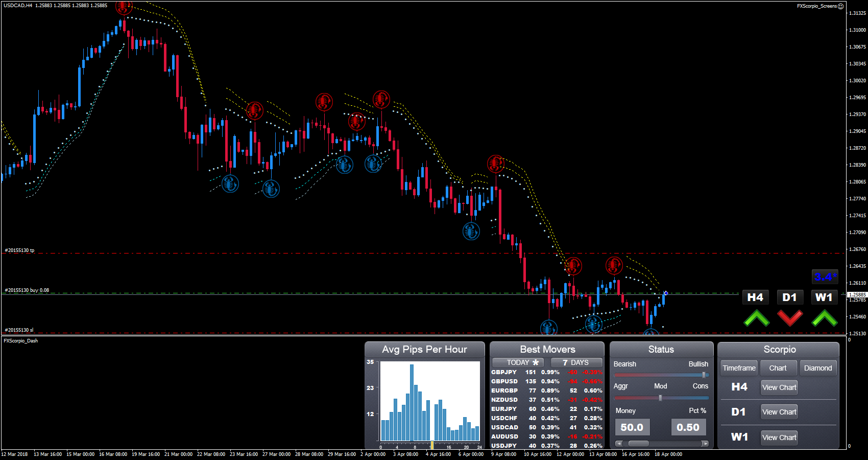Select the Timeframe tab in Scorpio panel
The image size is (868, 460).
[739, 368]
